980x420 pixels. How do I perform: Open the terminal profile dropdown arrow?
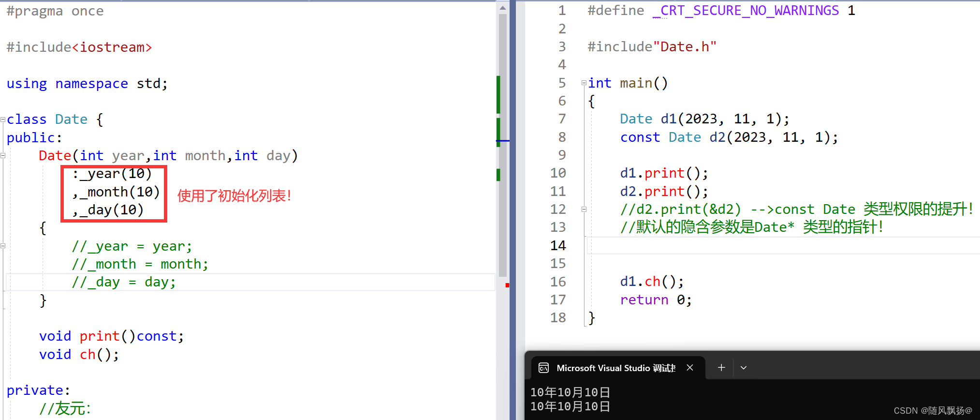click(x=744, y=368)
